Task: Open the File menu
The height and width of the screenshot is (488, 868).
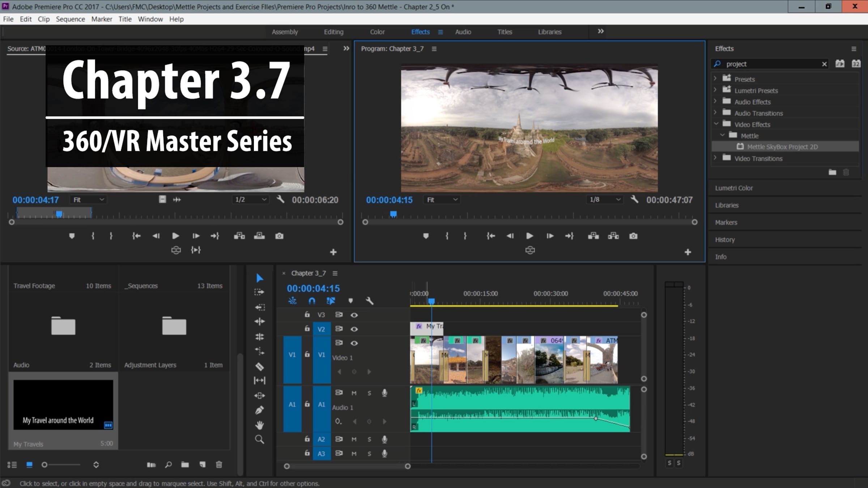Action: coord(8,19)
